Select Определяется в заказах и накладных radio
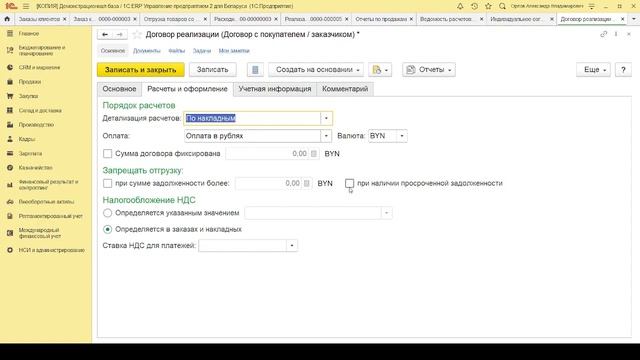 (107, 229)
